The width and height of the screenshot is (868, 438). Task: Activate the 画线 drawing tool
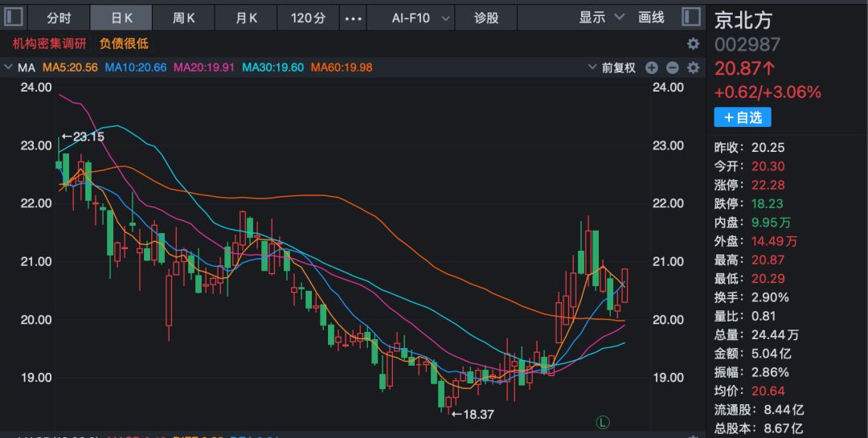651,18
